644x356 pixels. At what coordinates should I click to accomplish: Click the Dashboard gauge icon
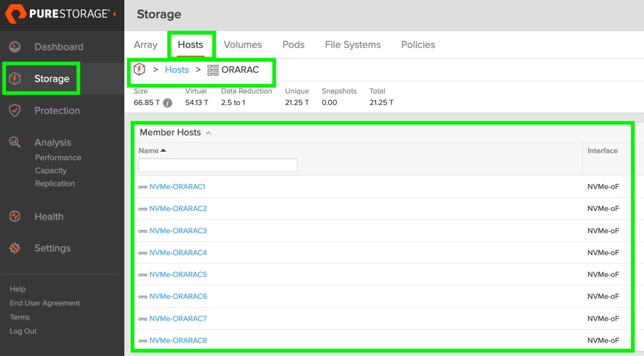[15, 47]
